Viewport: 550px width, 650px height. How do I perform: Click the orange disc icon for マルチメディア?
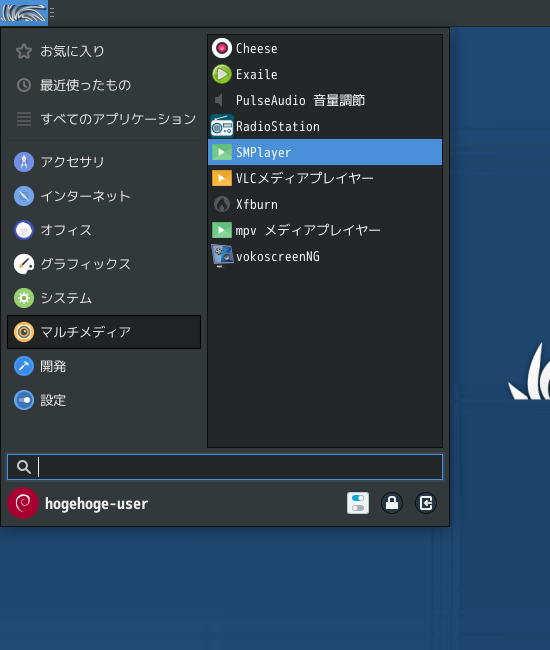coord(24,332)
